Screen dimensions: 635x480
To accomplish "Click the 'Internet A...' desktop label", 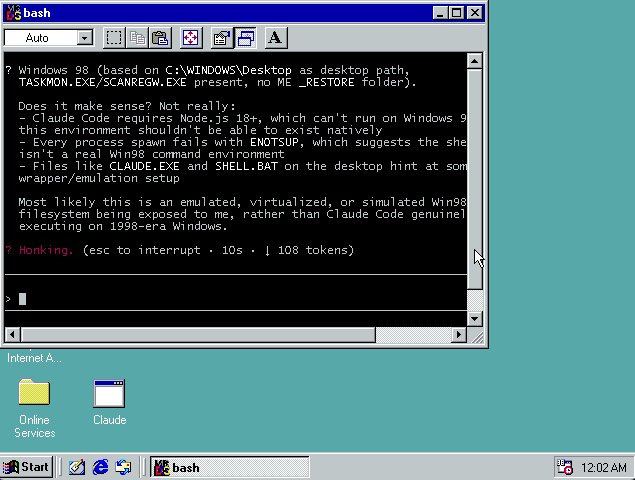I will 34,358.
